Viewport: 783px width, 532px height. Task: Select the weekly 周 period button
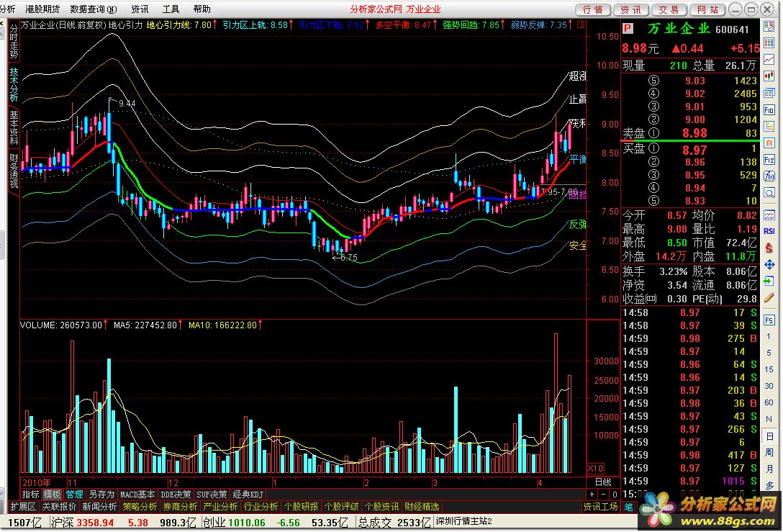pos(769,453)
